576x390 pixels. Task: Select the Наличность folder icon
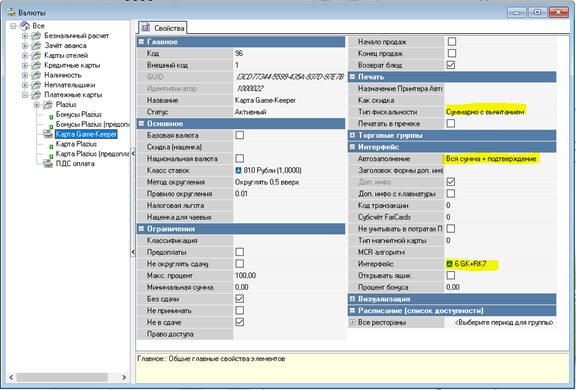tap(36, 75)
